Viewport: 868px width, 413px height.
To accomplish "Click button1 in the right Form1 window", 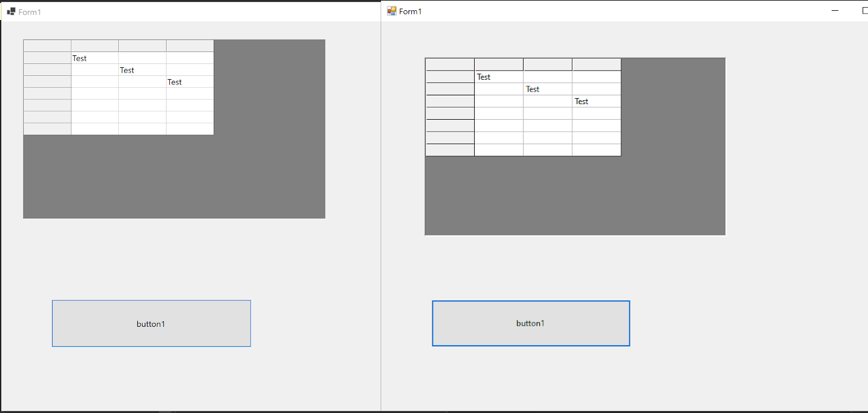I will [531, 324].
